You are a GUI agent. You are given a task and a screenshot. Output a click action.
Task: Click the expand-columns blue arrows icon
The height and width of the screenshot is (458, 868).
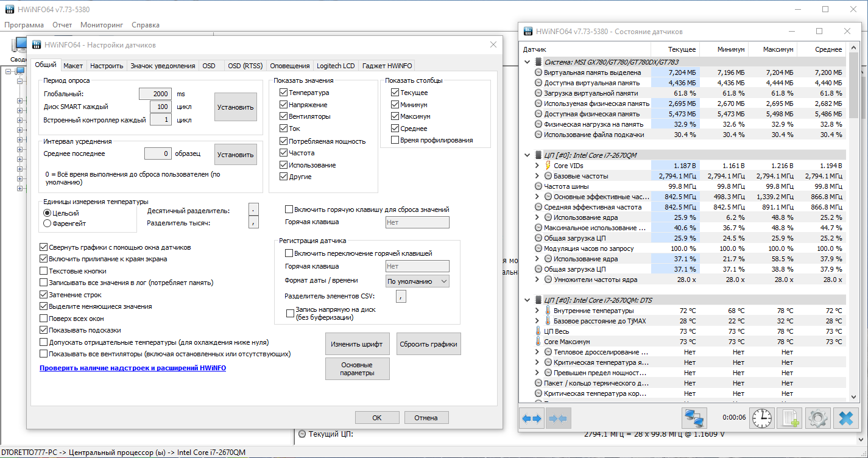coord(532,418)
